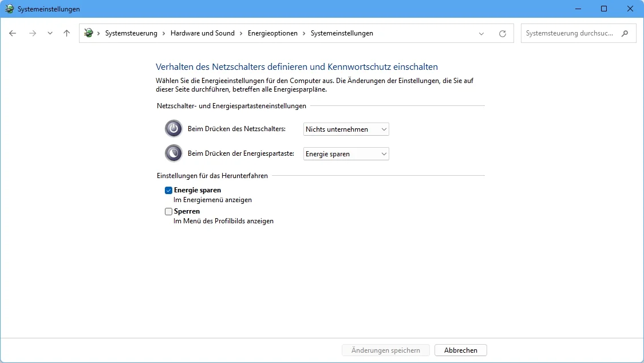Viewport: 644px width, 363px height.
Task: Open the Nichts unternehmen dropdown
Action: [346, 129]
